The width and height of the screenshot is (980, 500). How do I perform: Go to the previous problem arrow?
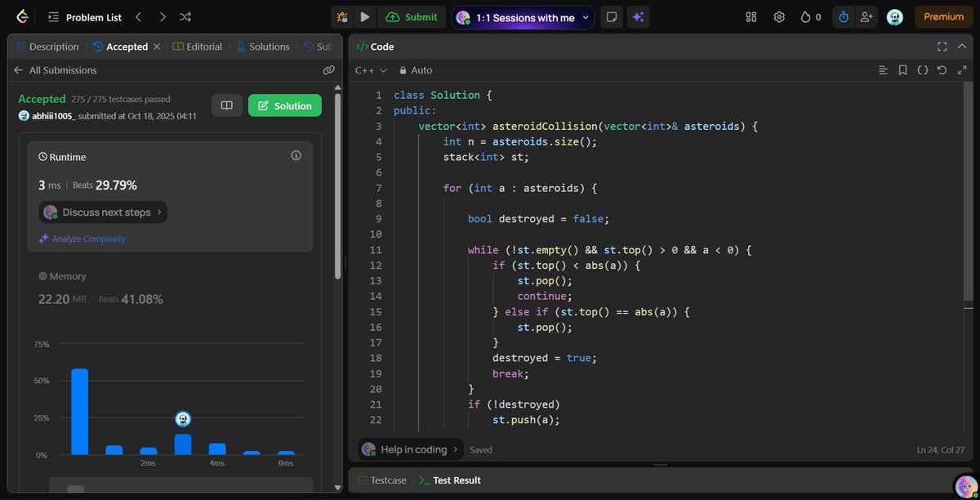(x=138, y=16)
